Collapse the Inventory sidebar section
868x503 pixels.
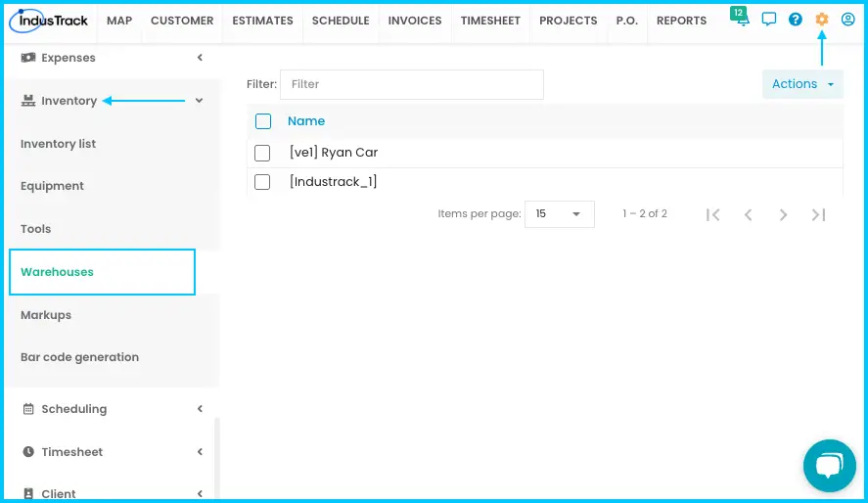tap(200, 101)
